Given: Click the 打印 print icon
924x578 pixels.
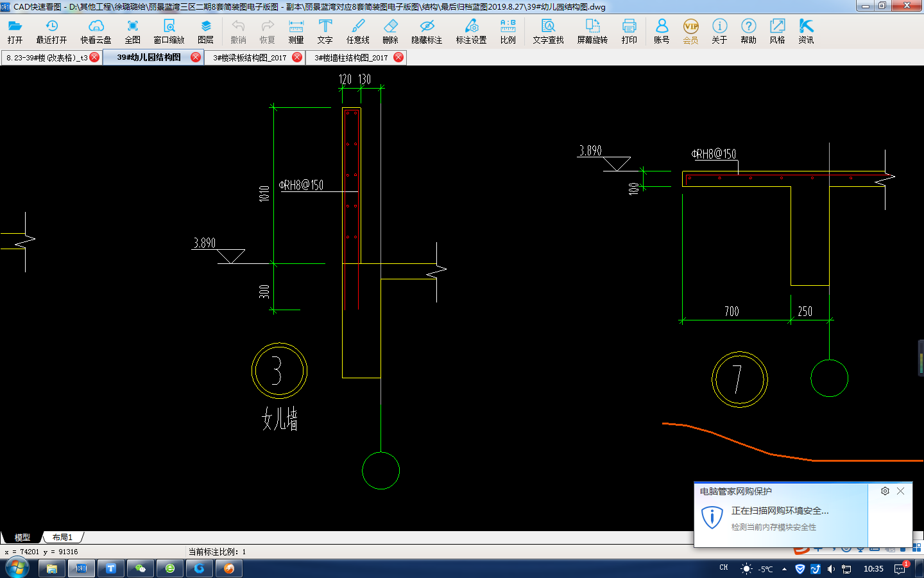Looking at the screenshot, I should click(629, 31).
